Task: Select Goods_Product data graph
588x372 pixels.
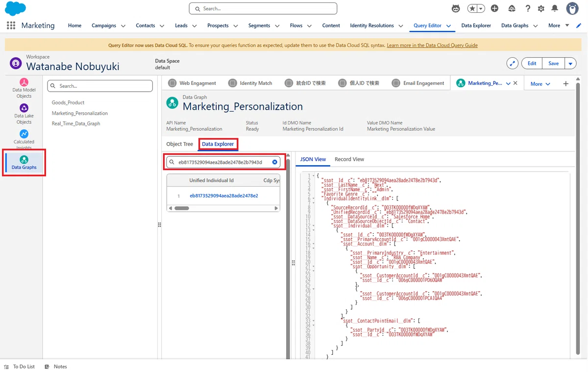Action: (68, 102)
